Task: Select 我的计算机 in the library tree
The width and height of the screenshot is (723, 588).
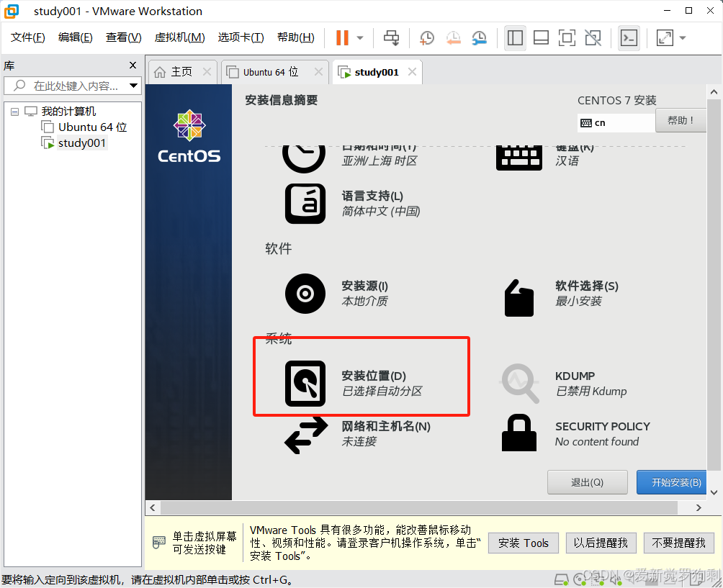Action: pyautogui.click(x=68, y=112)
